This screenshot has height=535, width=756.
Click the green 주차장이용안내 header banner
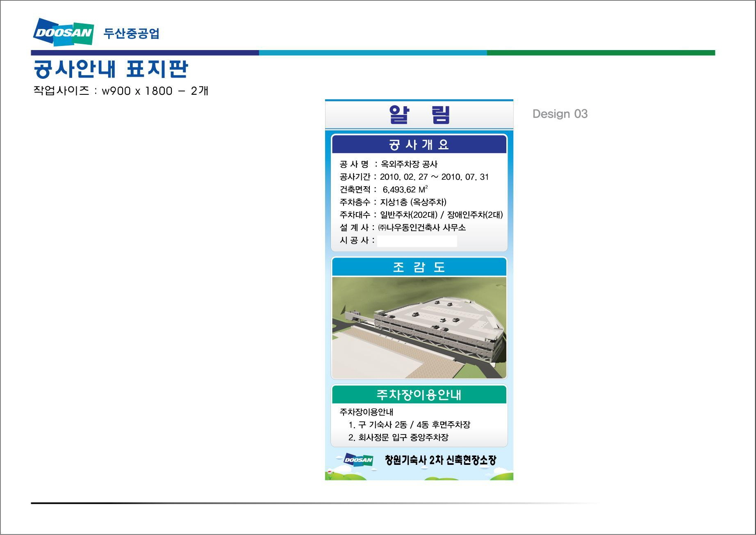(x=419, y=395)
